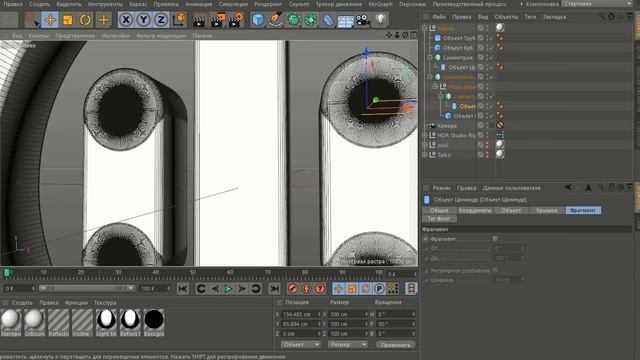Open the layout dropdown Стартовая

coord(598,4)
